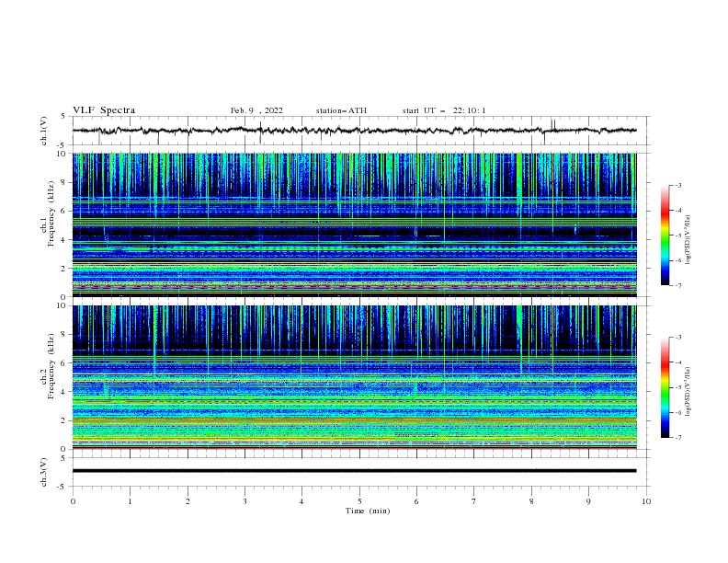The image size is (728, 563).
Task: Click the date 'Feb. 9, 2022'
Action: click(x=256, y=110)
